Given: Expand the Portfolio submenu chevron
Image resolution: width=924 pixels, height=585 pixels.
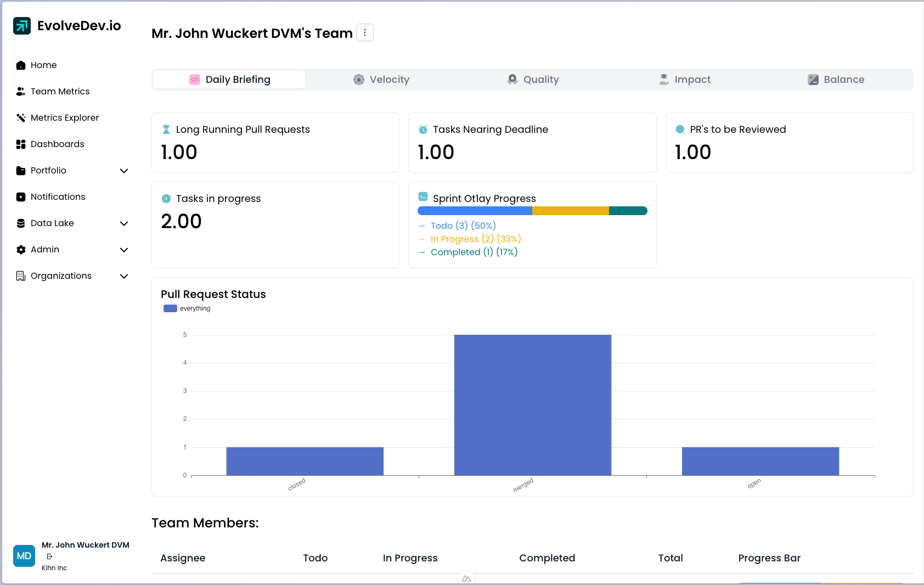Looking at the screenshot, I should tap(124, 171).
